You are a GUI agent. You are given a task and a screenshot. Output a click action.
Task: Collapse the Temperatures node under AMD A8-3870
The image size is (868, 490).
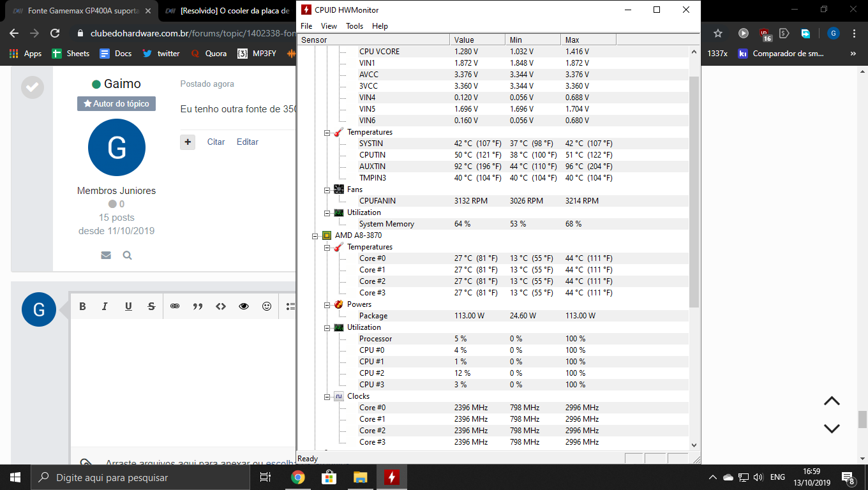(327, 247)
